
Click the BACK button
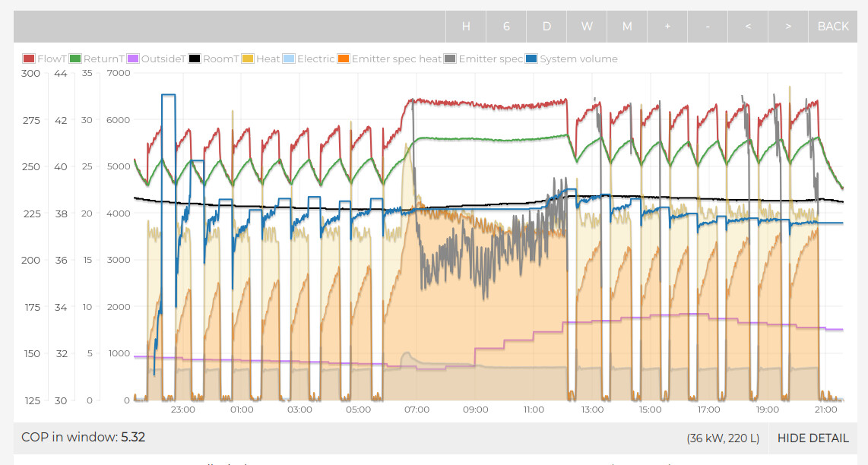[832, 27]
